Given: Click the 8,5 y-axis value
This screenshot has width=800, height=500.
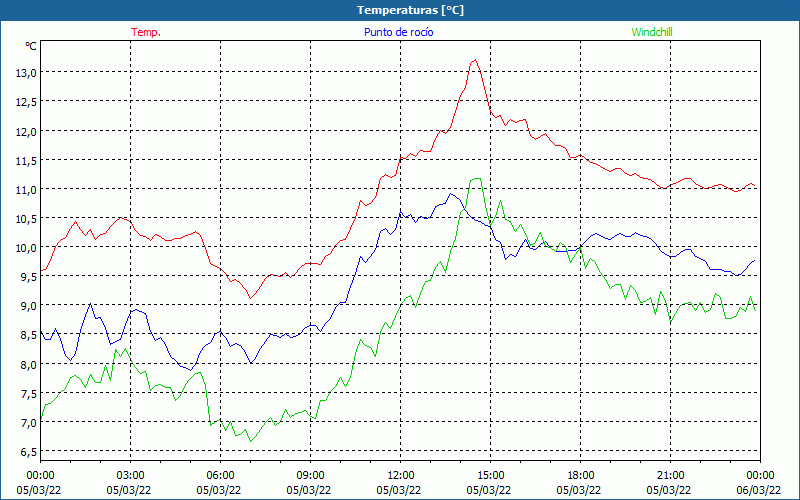Looking at the screenshot, I should pos(28,335).
